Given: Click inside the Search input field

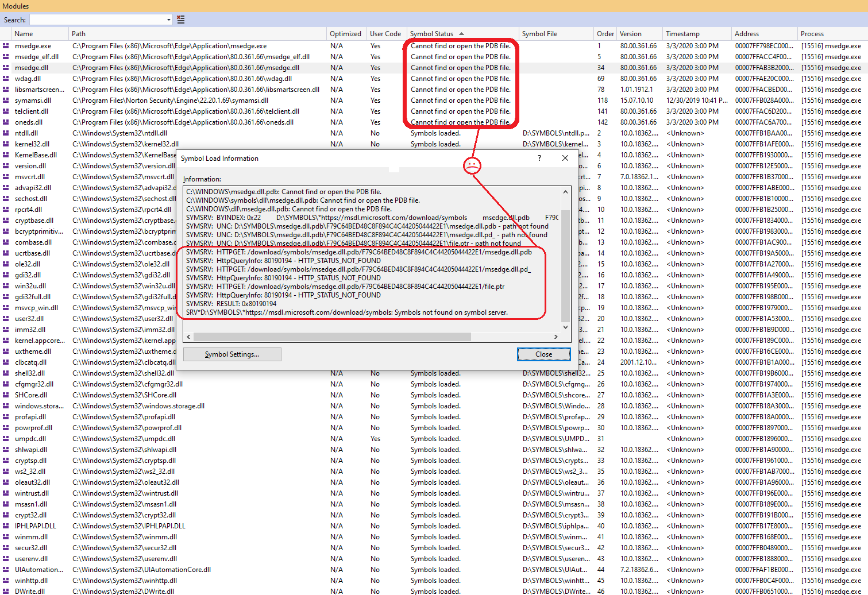Looking at the screenshot, I should (x=98, y=19).
